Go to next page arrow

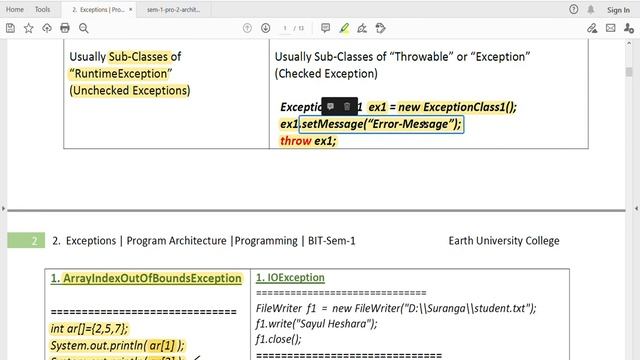tap(266, 28)
